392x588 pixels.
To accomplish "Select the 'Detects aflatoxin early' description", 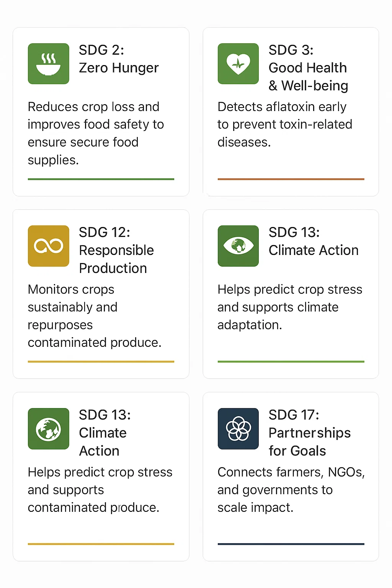I will point(285,124).
